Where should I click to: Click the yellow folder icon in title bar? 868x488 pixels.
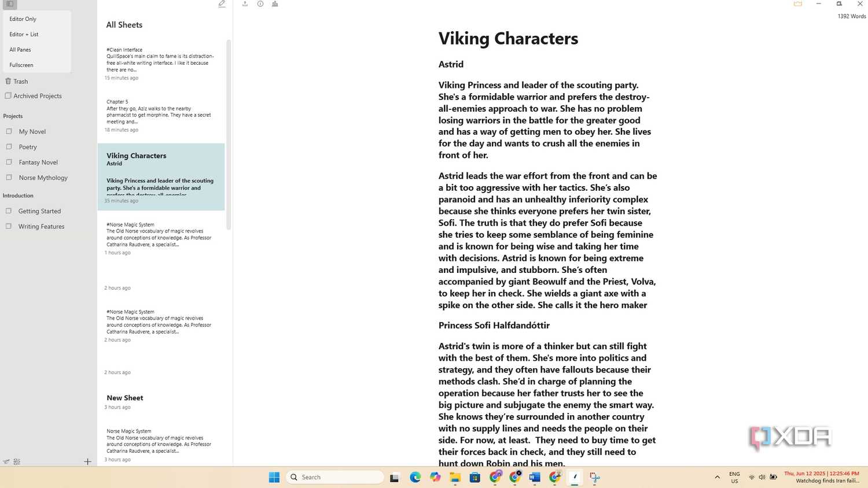pos(798,3)
